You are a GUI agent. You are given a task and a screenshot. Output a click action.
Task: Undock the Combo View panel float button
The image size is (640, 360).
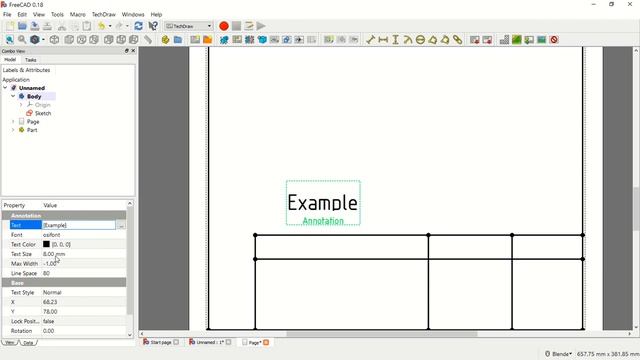point(127,51)
